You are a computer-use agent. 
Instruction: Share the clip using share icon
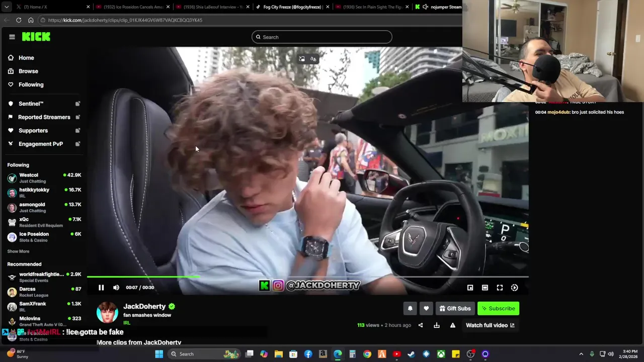(x=421, y=325)
